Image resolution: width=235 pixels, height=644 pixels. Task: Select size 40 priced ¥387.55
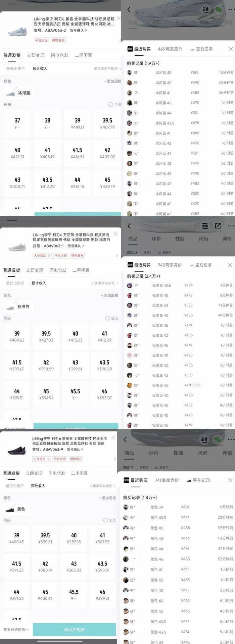74,538
